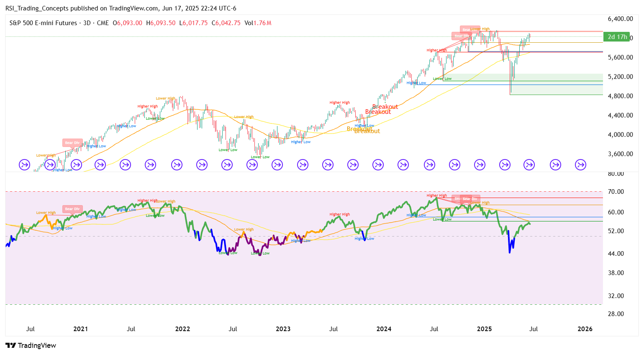Click the RSI axis value 60.00

(616, 212)
